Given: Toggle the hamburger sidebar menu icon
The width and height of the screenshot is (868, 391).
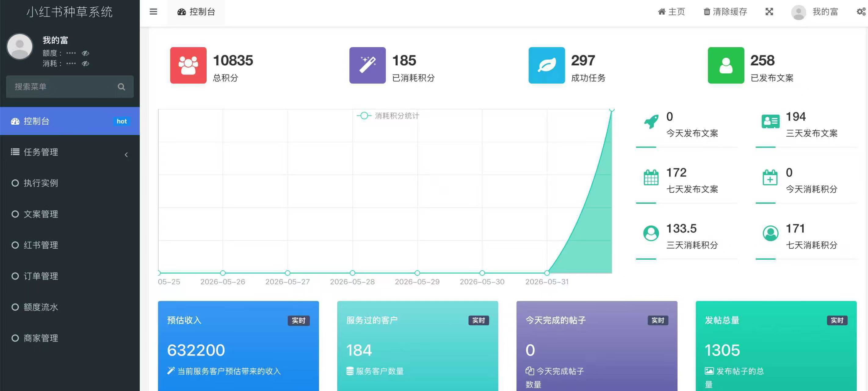Looking at the screenshot, I should [153, 12].
